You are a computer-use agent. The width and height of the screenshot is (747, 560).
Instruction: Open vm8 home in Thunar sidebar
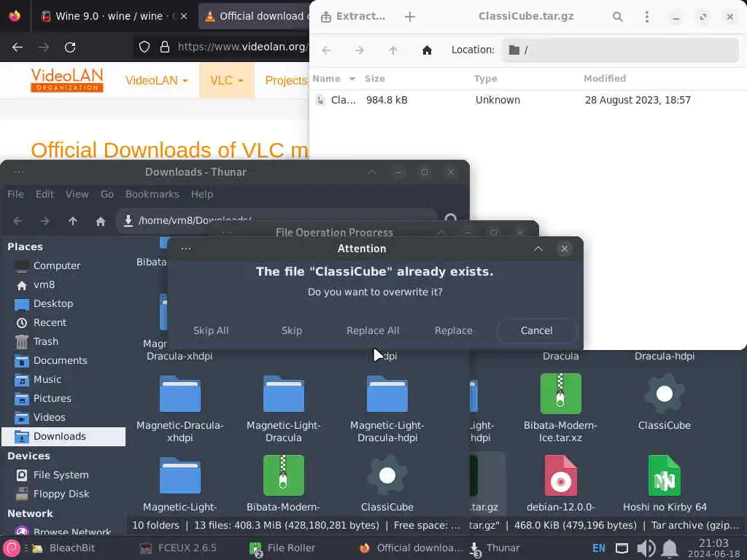tap(63, 285)
